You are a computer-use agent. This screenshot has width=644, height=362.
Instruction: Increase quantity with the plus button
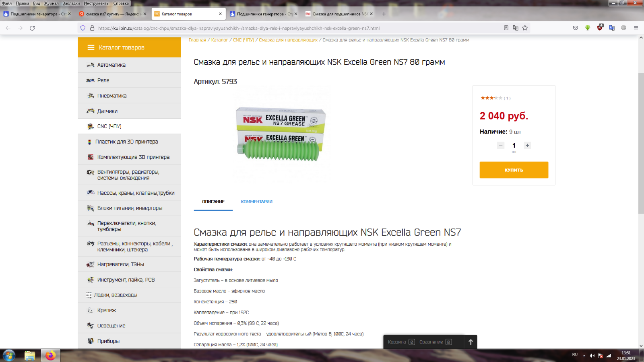(527, 146)
